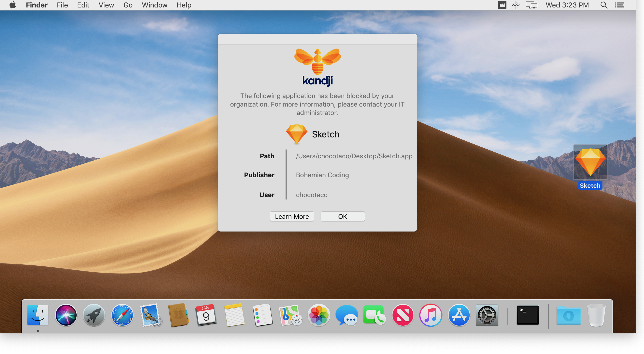Launch Siri from the Dock
This screenshot has width=644, height=354.
click(66, 315)
